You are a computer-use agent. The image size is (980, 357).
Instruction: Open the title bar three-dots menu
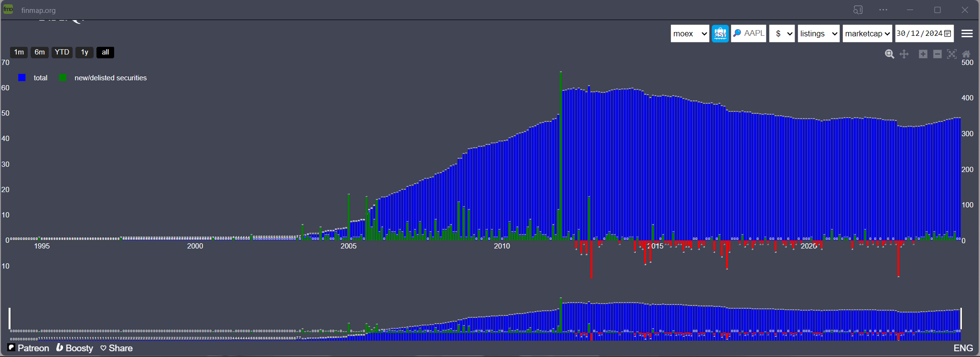coord(884,10)
